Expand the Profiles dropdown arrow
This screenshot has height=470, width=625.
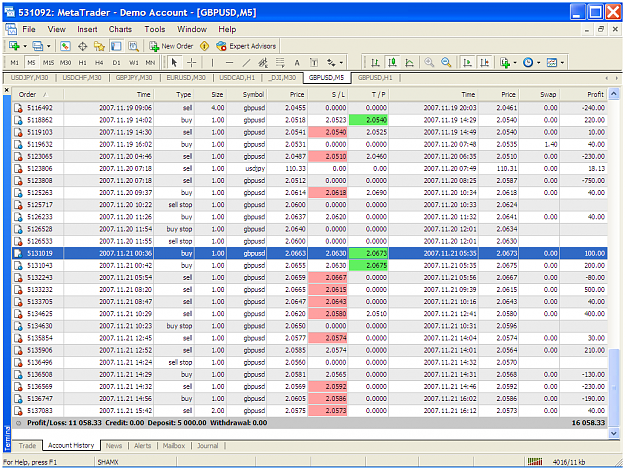click(x=48, y=46)
